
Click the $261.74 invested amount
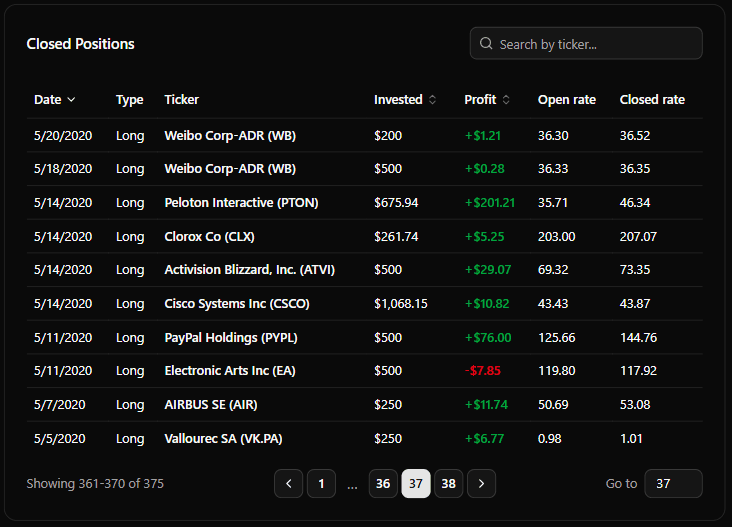point(396,237)
